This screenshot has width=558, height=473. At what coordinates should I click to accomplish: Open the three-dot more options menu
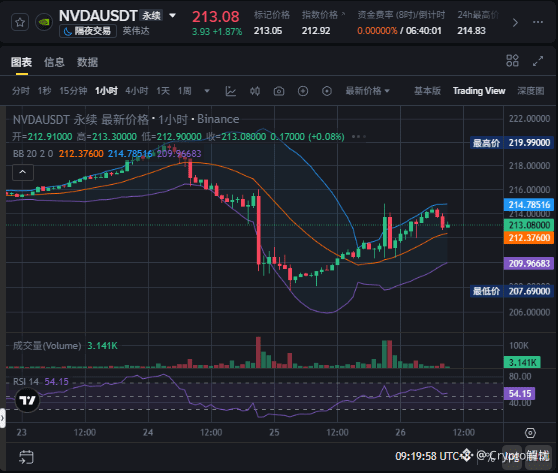pos(538,22)
